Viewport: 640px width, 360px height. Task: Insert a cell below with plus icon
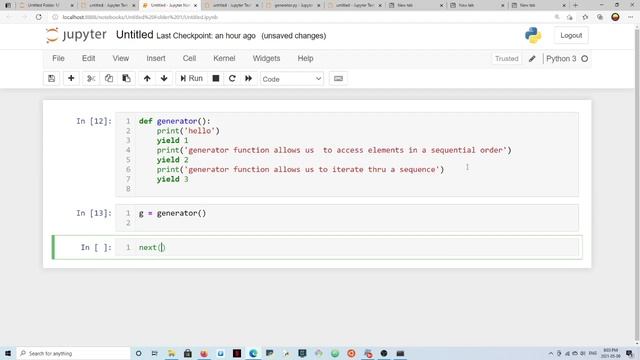(71, 78)
